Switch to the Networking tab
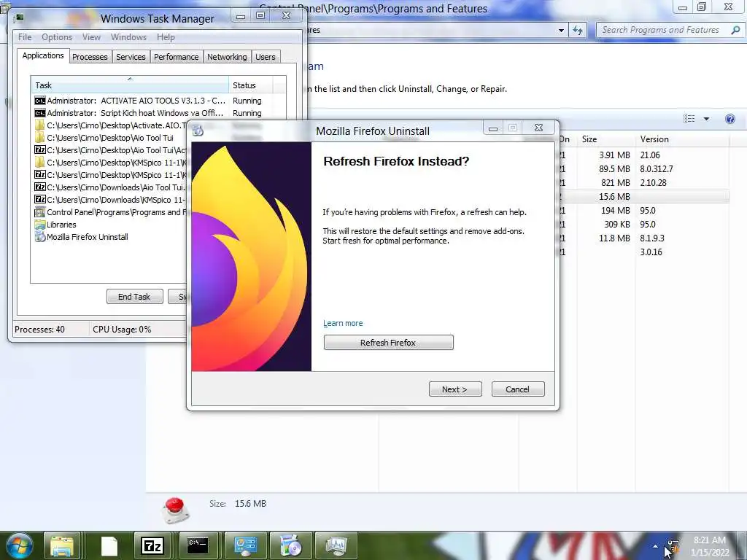Image resolution: width=747 pixels, height=560 pixels. (x=227, y=57)
